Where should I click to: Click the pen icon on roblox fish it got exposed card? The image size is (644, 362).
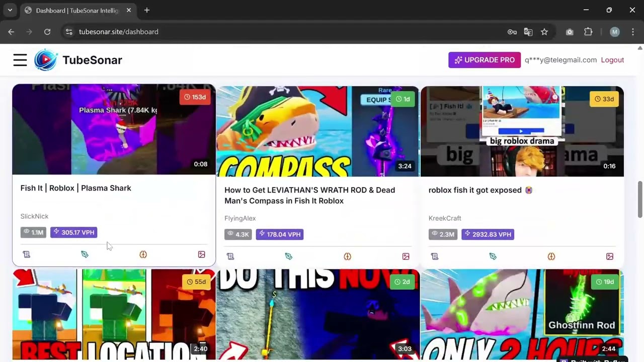(x=493, y=256)
